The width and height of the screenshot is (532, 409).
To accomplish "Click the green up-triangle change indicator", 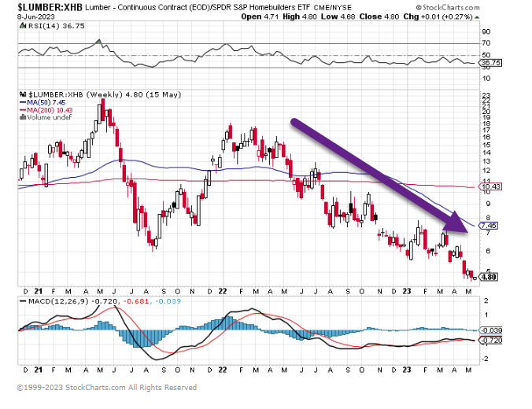I will tap(477, 17).
